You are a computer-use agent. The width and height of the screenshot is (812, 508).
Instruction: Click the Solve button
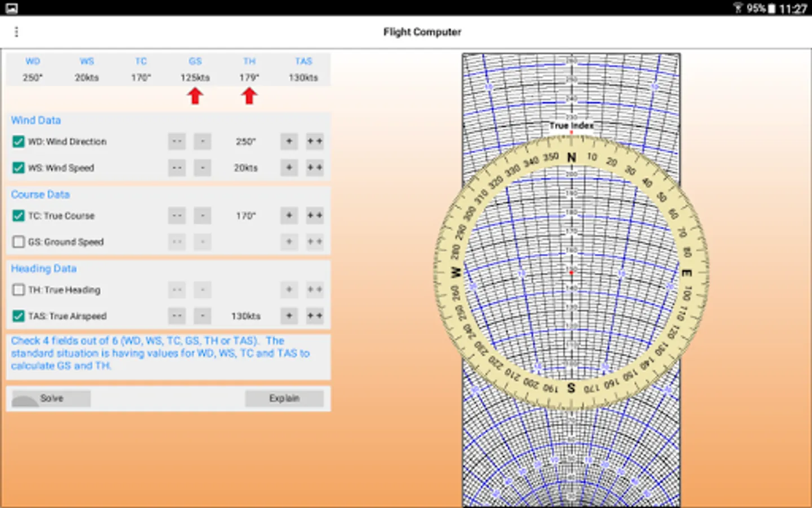tap(51, 398)
